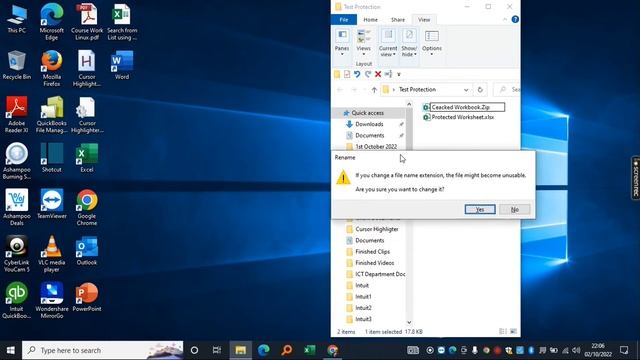This screenshot has width=640, height=360.
Task: Select Quick access in navigation pane
Action: click(x=368, y=113)
